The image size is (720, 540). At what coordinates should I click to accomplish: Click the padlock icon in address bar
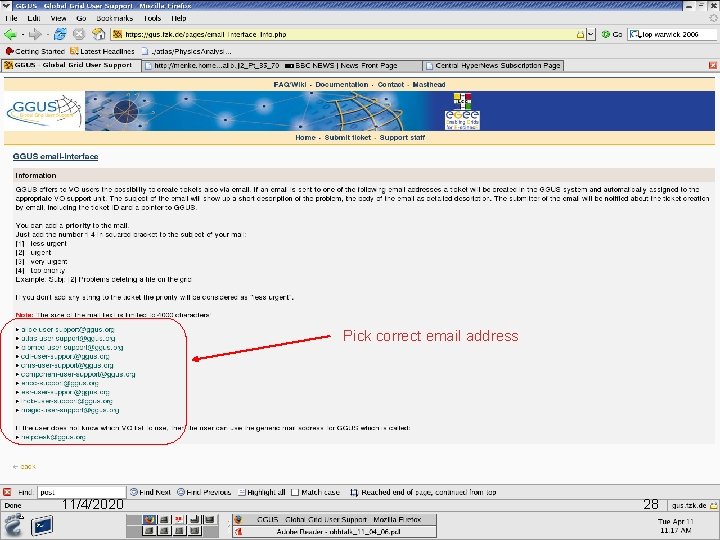click(580, 34)
